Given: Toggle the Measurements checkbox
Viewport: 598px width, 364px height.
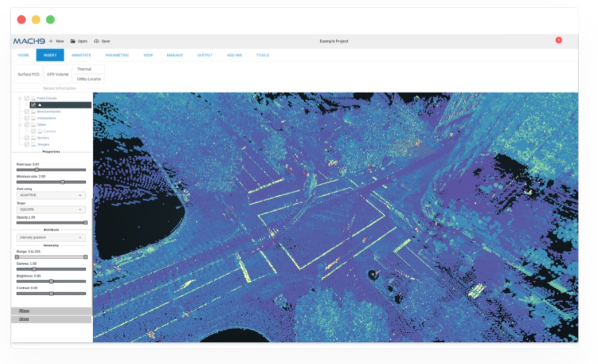Looking at the screenshot, I should tap(27, 112).
